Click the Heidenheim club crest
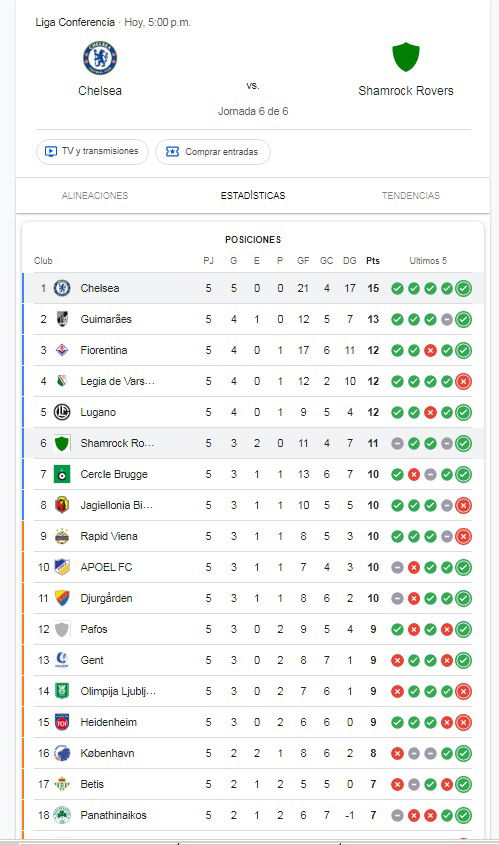499x845 pixels. (63, 722)
